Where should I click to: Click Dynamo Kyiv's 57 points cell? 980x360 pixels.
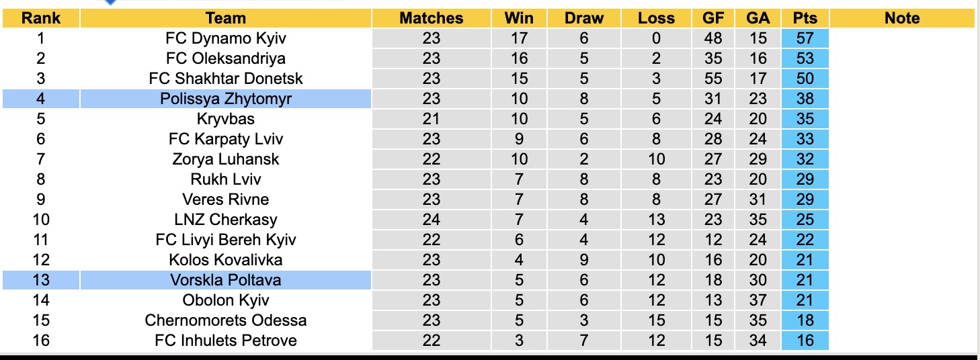805,38
